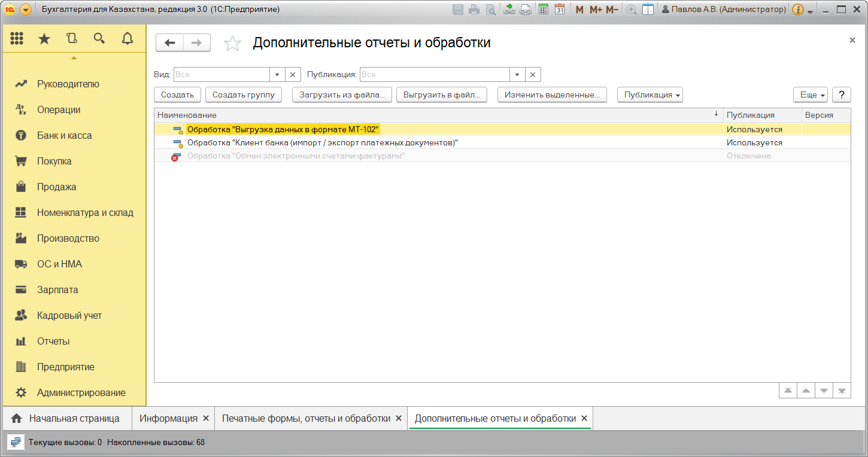Image resolution: width=868 pixels, height=457 pixels.
Task: Open notifications with the bell icon
Action: click(x=127, y=39)
